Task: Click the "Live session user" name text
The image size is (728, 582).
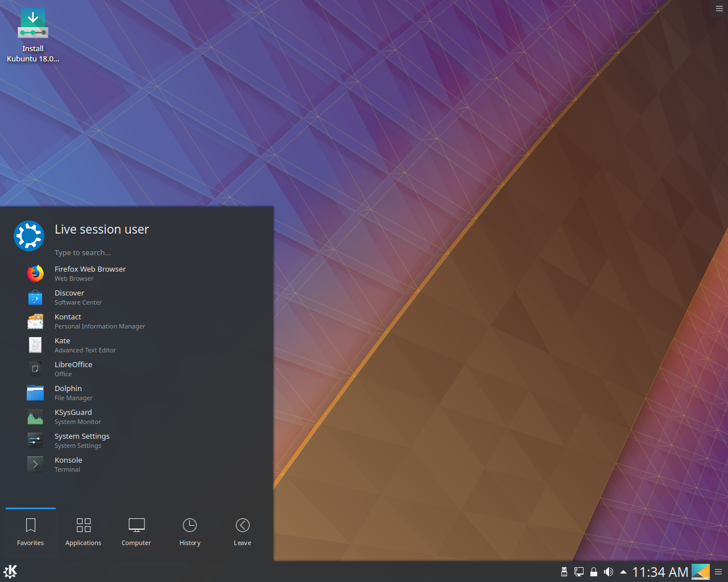Action: (x=102, y=229)
